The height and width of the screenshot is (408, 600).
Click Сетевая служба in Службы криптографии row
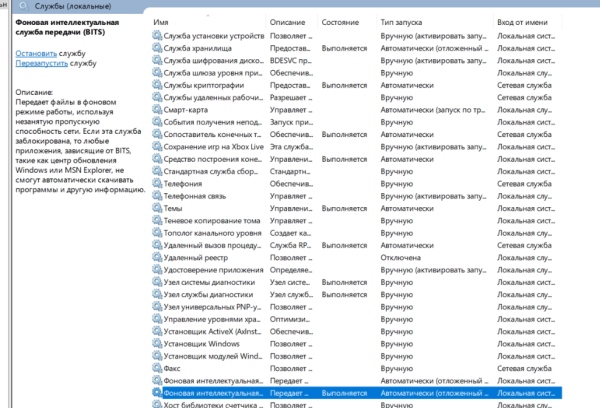(524, 85)
